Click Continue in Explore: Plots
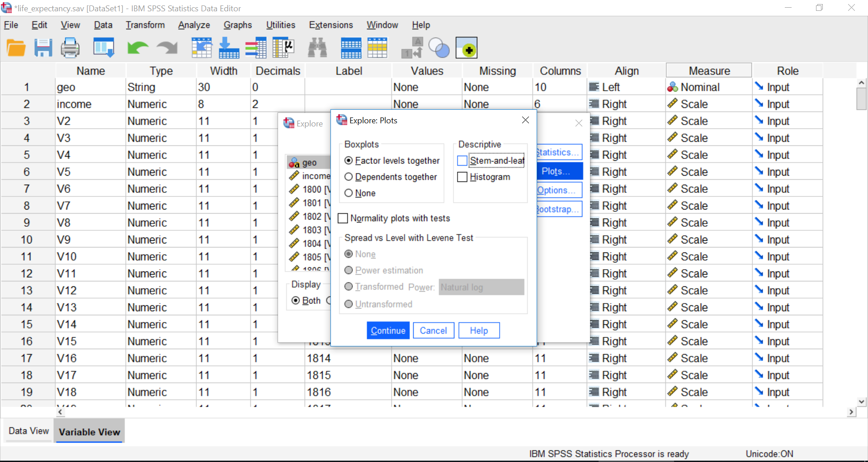Image resolution: width=868 pixels, height=462 pixels. [x=388, y=331]
